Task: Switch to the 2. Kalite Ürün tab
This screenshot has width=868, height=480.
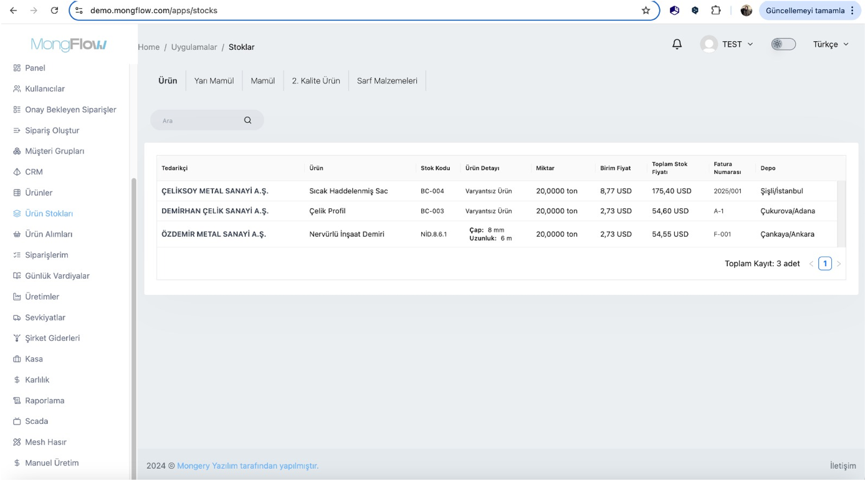Action: click(x=316, y=81)
